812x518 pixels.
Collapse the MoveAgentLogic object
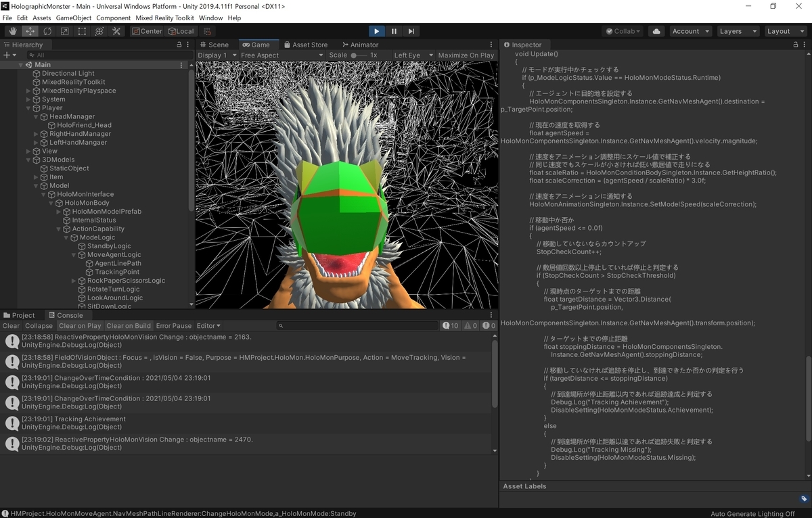[x=74, y=255]
